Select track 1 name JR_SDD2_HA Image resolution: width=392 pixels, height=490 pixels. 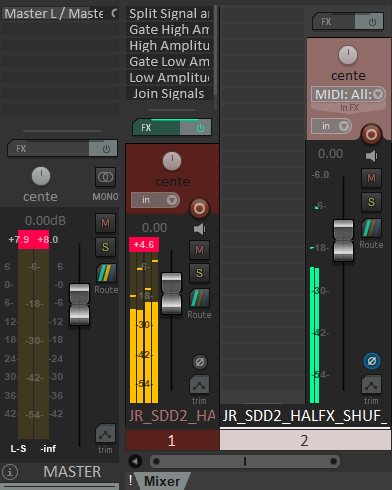[172, 416]
